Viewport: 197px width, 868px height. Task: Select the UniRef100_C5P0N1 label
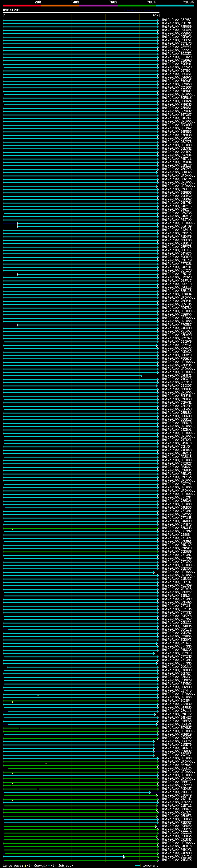click(x=177, y=402)
